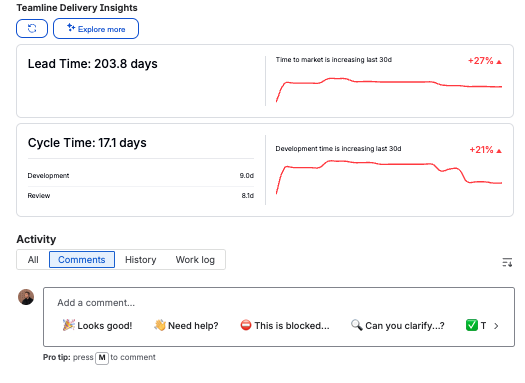Show more quick replies with the chevron

point(496,326)
